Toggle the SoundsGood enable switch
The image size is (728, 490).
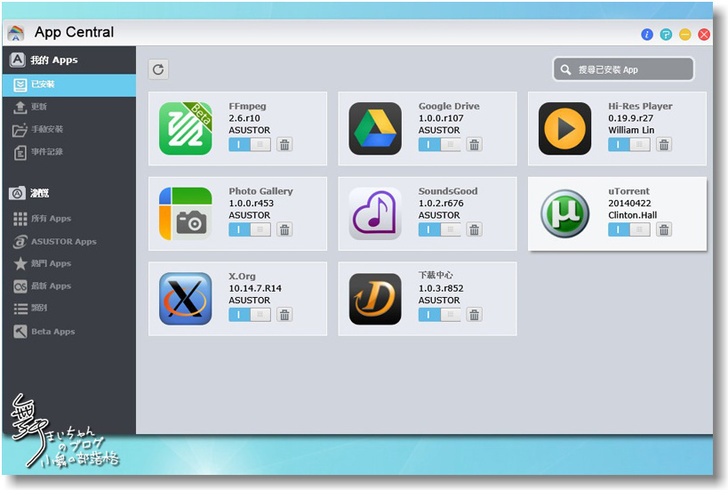tap(439, 229)
